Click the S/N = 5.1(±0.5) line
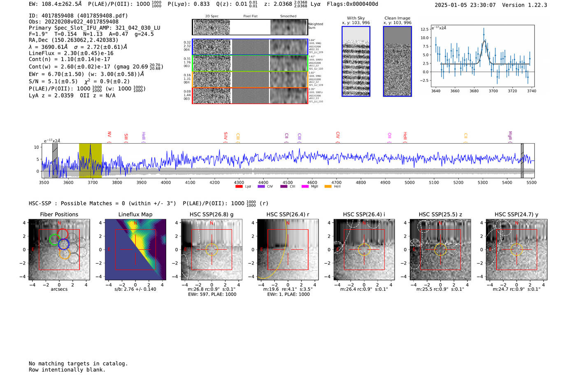 (79, 81)
